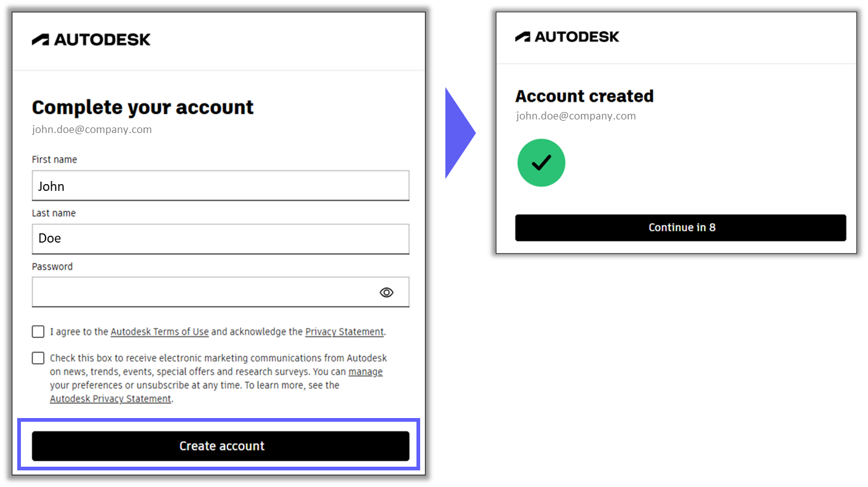Check the Terms of Use agreement box
The image size is (868, 487).
[x=38, y=332]
